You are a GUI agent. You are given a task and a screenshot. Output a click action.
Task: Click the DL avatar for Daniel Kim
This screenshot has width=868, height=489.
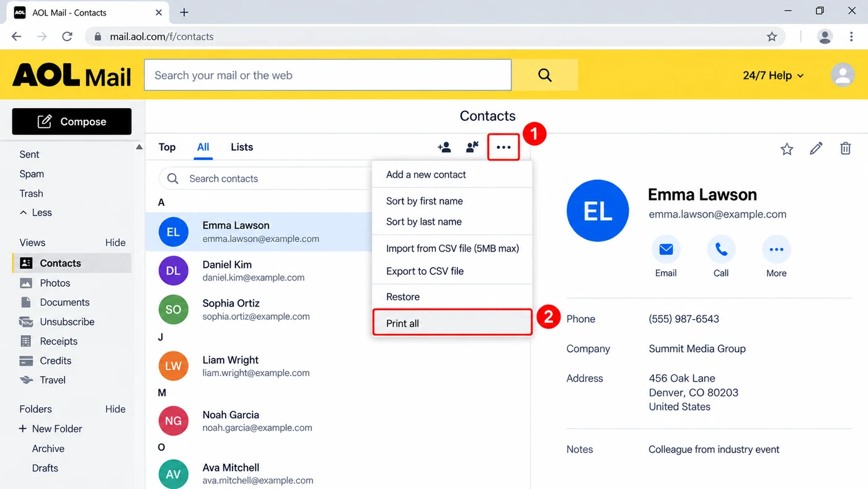tap(173, 271)
